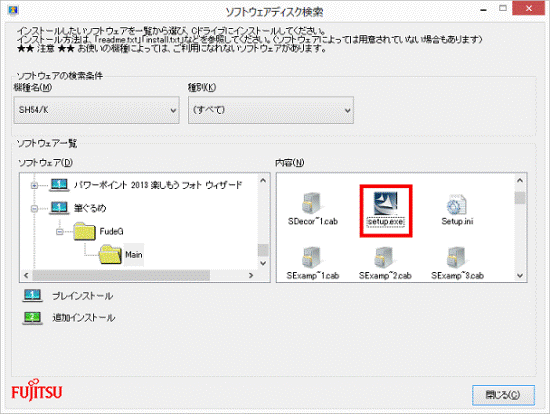Viewport: 550px width, 414px height.
Task: Click the contents pane vertical scrollbar thumb
Action: 520,198
